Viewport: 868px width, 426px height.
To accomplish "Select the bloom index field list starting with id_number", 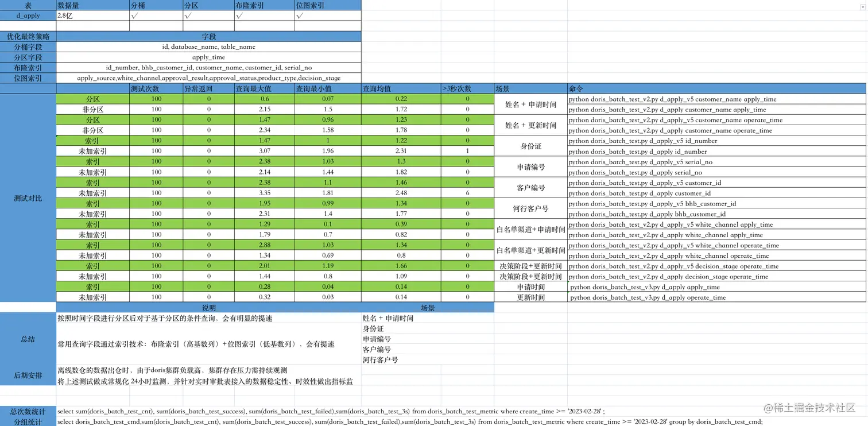I will coord(209,67).
